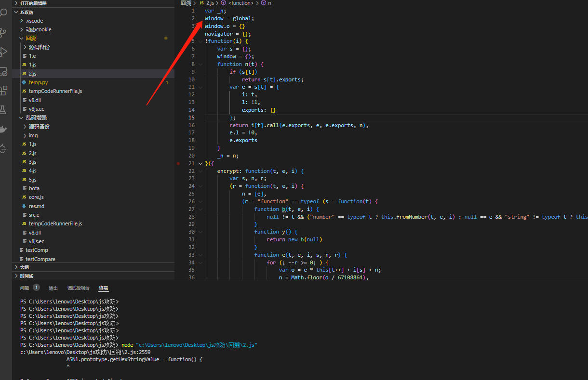Click the <function> breadcrumb segment
This screenshot has width=588, height=380.
tap(241, 3)
